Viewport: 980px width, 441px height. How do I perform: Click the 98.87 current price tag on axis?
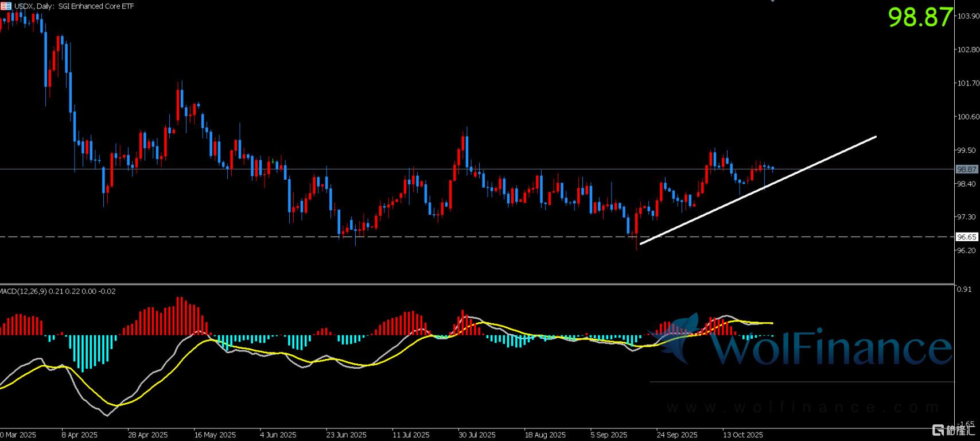pyautogui.click(x=967, y=169)
